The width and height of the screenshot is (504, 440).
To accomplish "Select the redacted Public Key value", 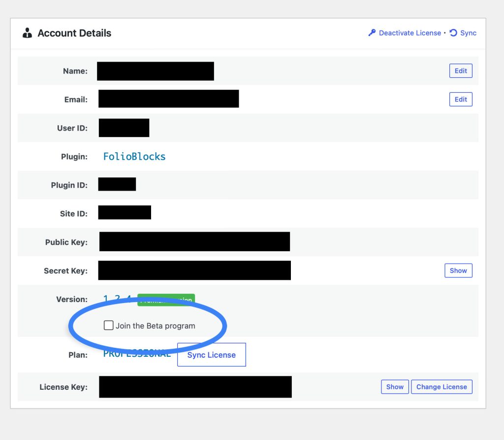I will 194,242.
